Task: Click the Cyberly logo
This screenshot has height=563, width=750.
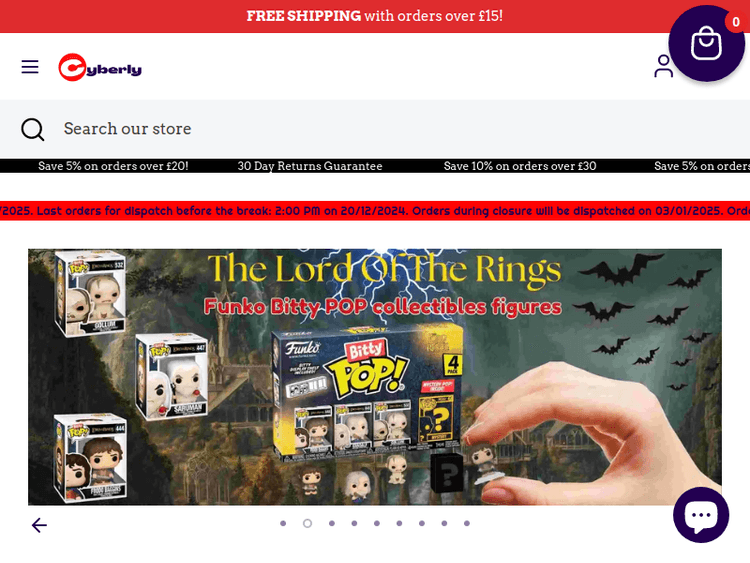Action: click(100, 67)
